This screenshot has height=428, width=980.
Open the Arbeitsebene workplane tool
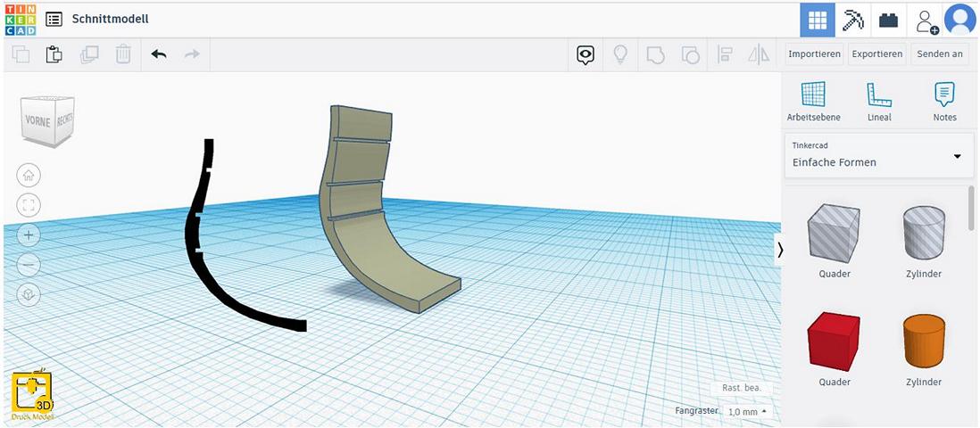point(813,102)
